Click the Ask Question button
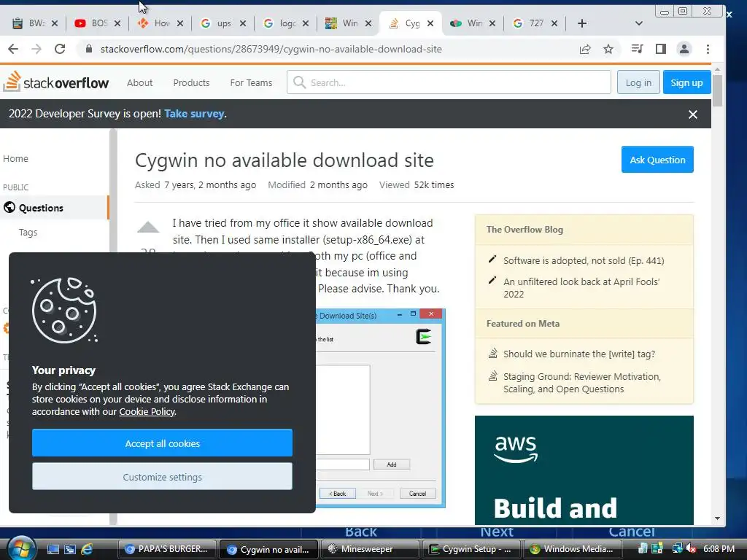This screenshot has width=747, height=560. pyautogui.click(x=657, y=160)
